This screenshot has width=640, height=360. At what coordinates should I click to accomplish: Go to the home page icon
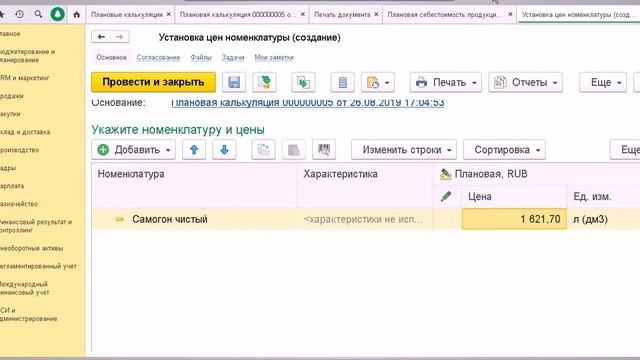click(76, 14)
